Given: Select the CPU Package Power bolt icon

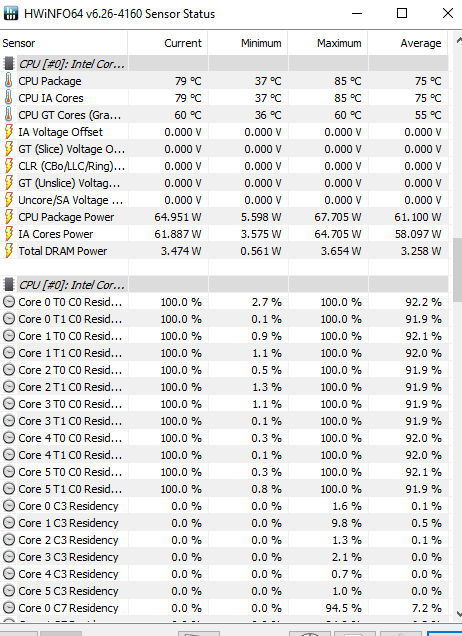Looking at the screenshot, I should [x=9, y=217].
